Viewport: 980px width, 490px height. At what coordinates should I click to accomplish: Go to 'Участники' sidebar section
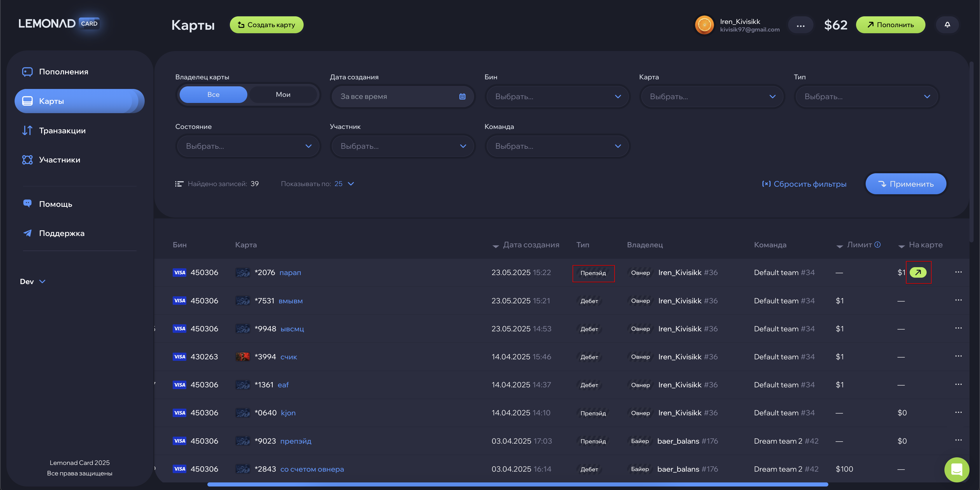click(59, 160)
